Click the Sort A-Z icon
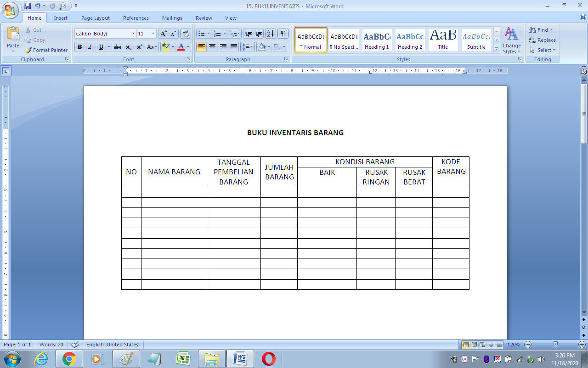Screen dimensions: 588x368 click(x=271, y=34)
